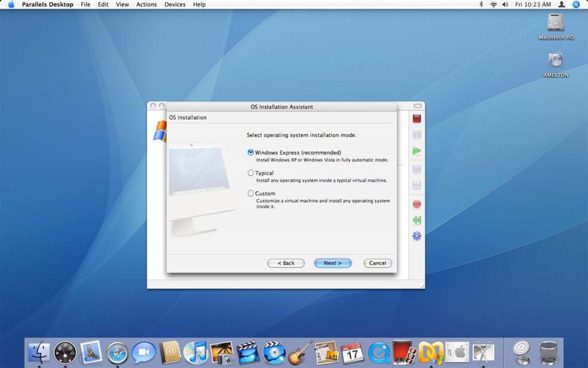Start the virtual machine with green Play icon
This screenshot has height=368, width=588.
[x=417, y=151]
